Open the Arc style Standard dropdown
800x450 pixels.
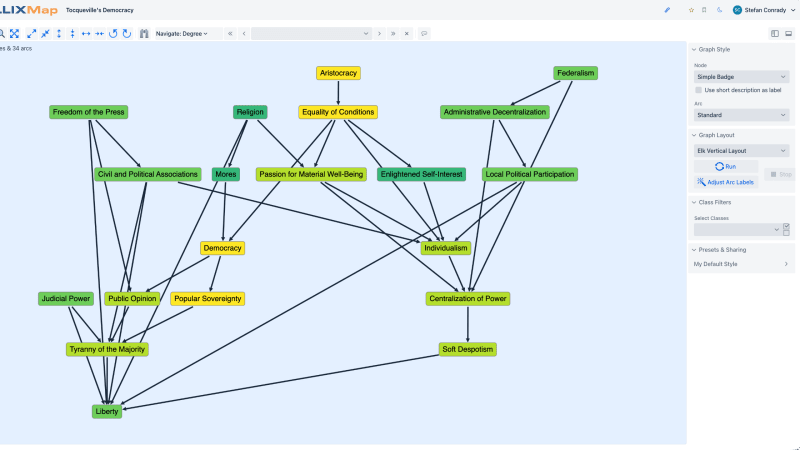(741, 115)
